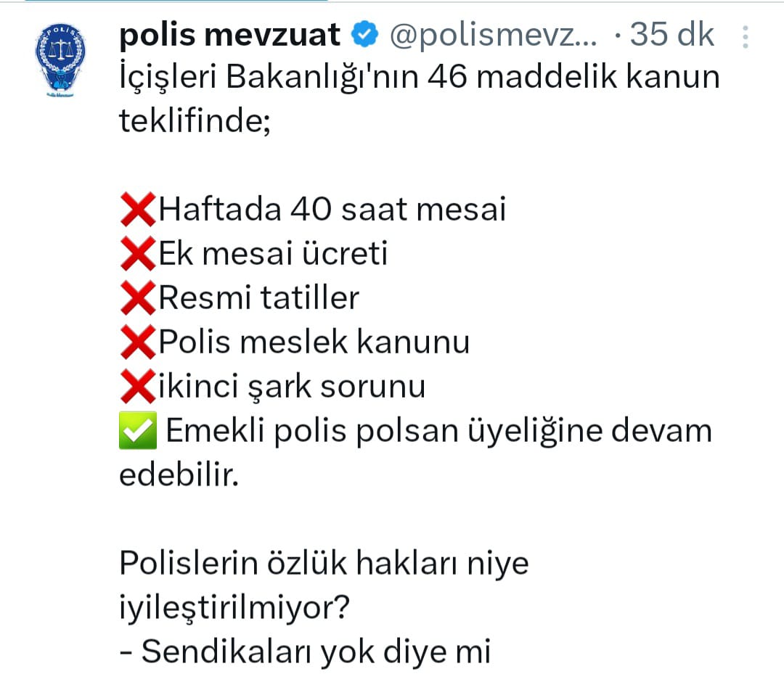Click the blue verified badge icon
This screenshot has height=682, width=784.
[x=364, y=35]
